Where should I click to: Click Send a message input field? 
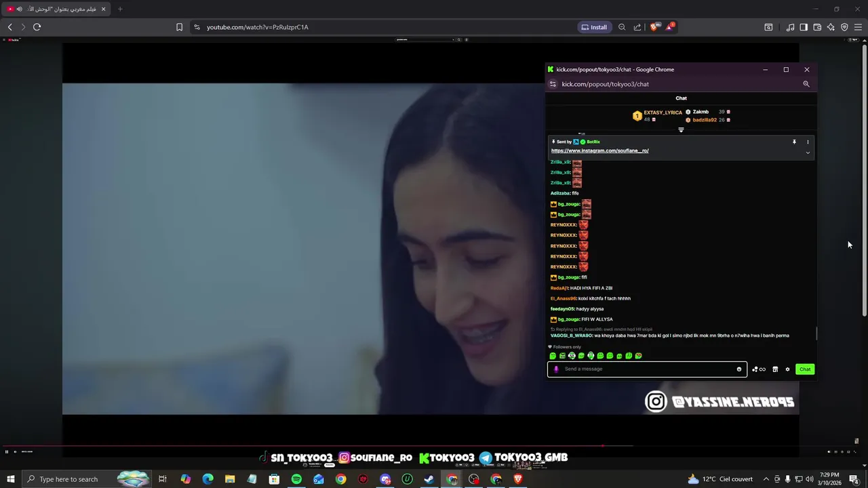click(x=647, y=369)
